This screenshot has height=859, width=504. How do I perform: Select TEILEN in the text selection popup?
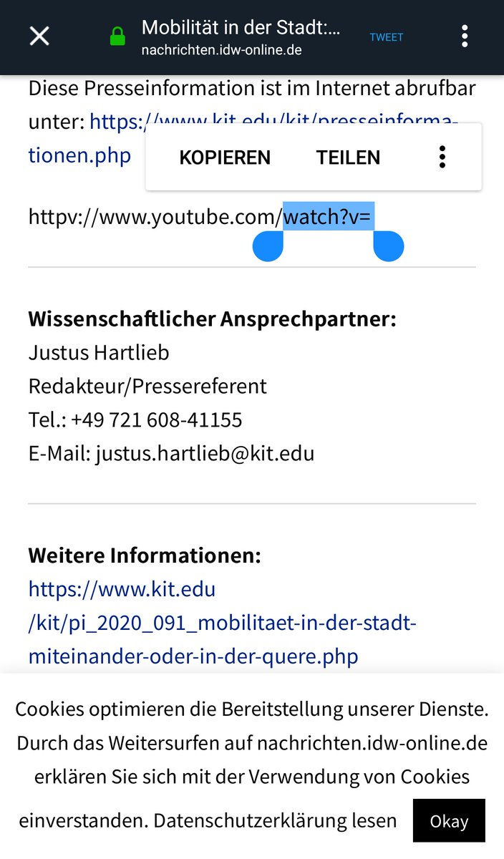coord(349,157)
